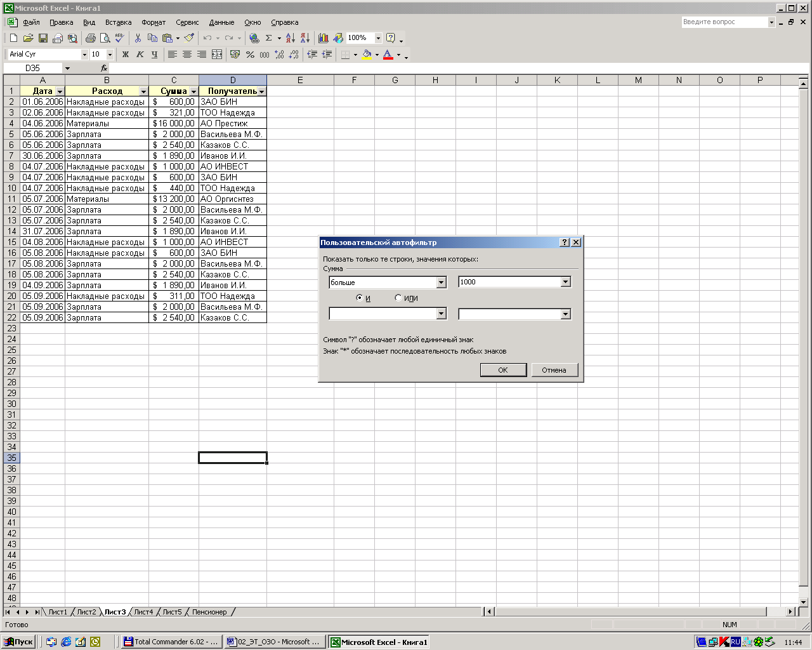Click Merge and Center icon

click(x=216, y=55)
